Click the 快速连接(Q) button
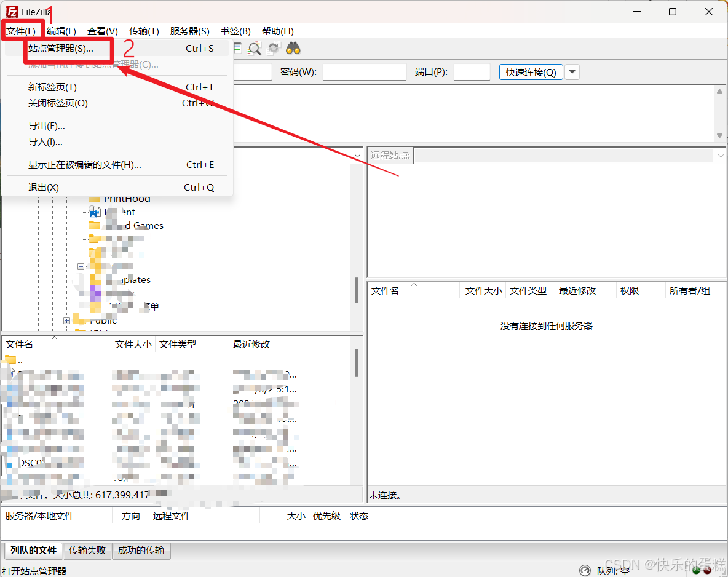 531,72
